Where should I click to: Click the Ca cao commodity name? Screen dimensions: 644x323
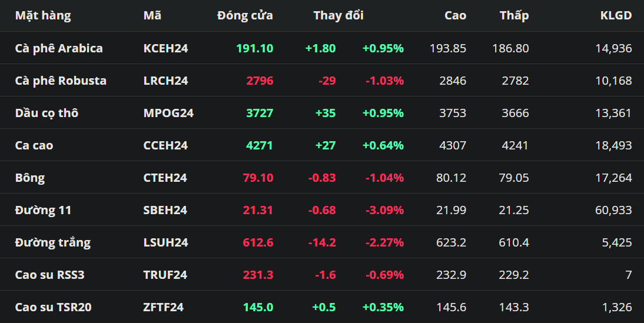coord(34,145)
